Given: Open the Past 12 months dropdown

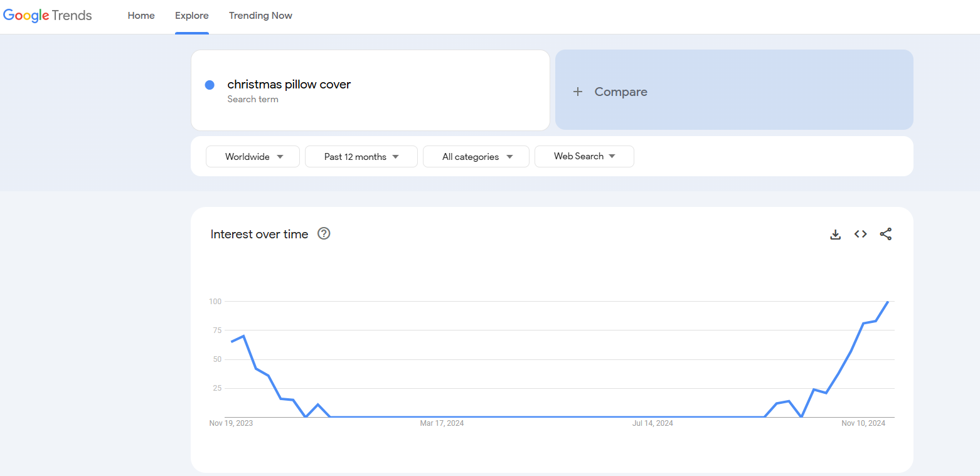Looking at the screenshot, I should [x=361, y=157].
